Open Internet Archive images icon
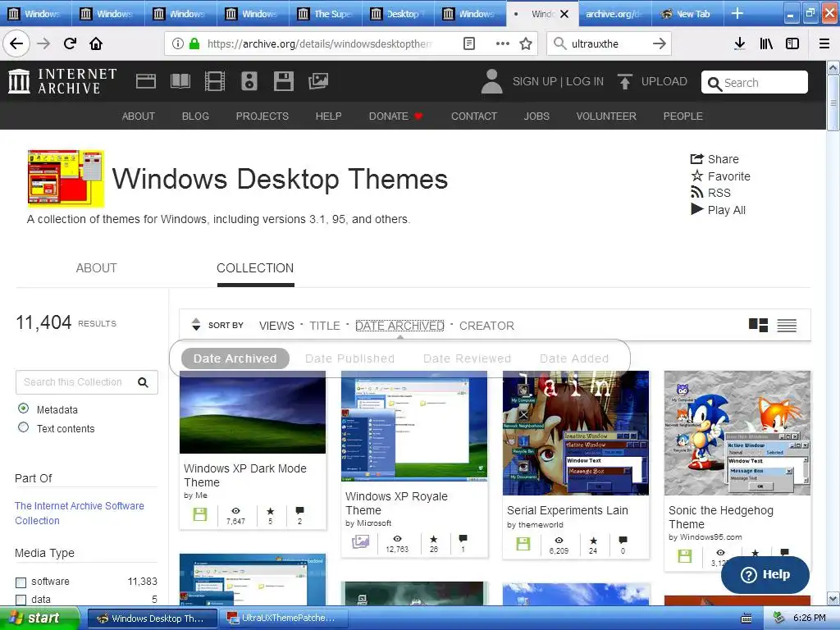The image size is (840, 630). click(x=318, y=81)
